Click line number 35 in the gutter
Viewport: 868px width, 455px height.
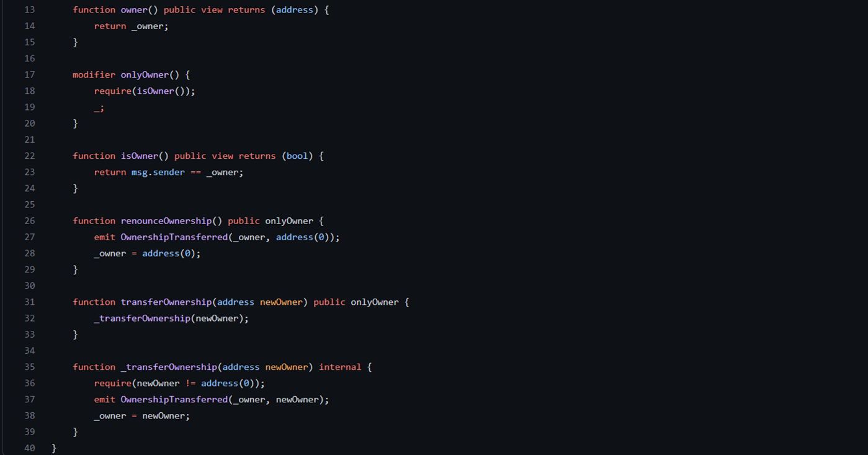30,367
